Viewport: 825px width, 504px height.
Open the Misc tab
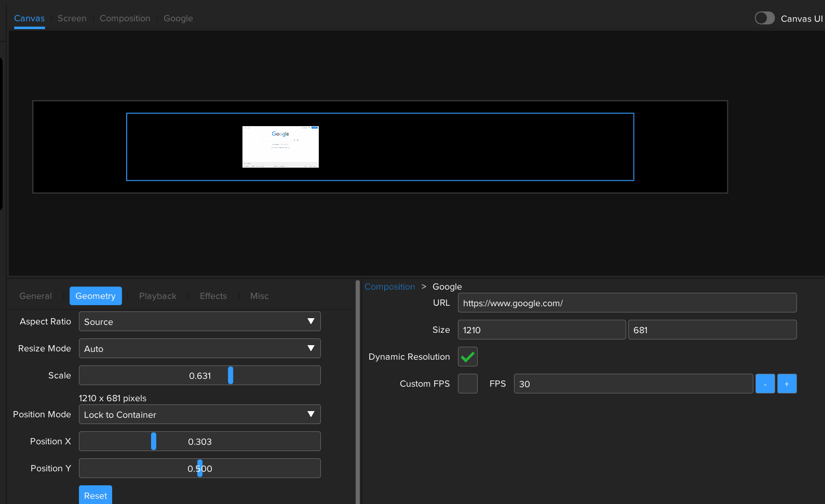[x=259, y=296]
